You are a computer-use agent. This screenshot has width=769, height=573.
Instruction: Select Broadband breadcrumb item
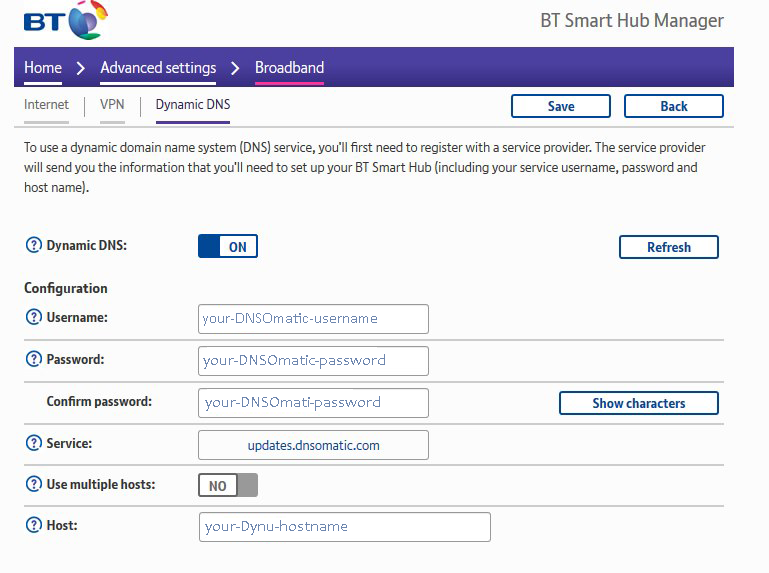click(289, 68)
